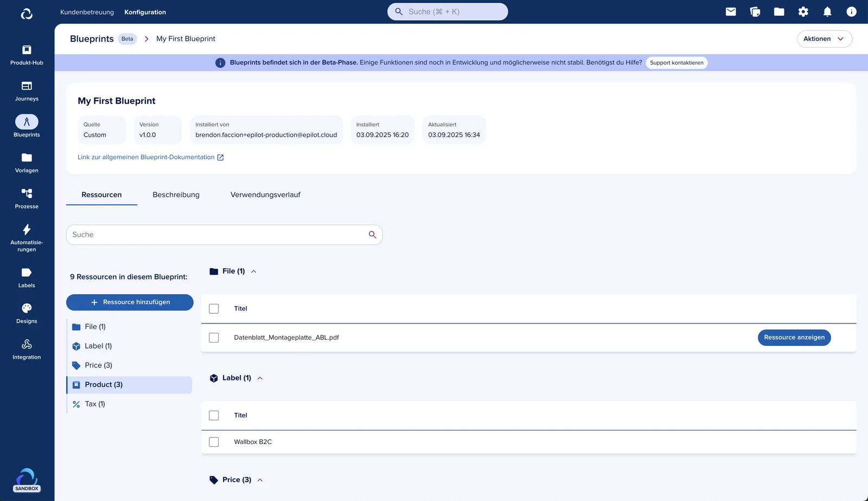Screen dimensions: 868x501
Task: Check the Wallbox B2C row checkbox
Action: [x=214, y=442]
